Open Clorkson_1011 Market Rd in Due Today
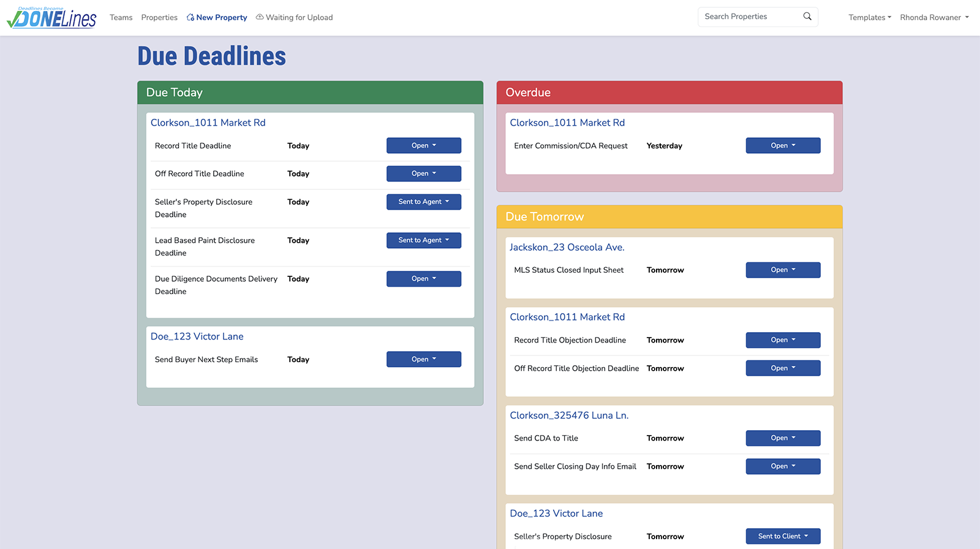This screenshot has height=549, width=980. tap(208, 123)
